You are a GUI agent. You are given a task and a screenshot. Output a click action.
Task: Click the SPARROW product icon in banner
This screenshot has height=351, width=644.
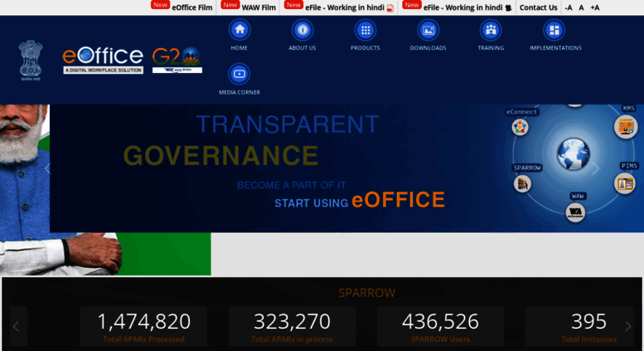pyautogui.click(x=522, y=183)
